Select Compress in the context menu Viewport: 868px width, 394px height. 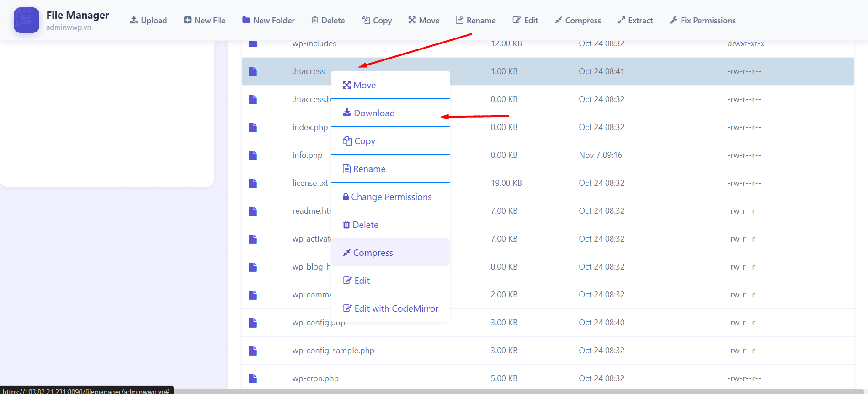[368, 253]
